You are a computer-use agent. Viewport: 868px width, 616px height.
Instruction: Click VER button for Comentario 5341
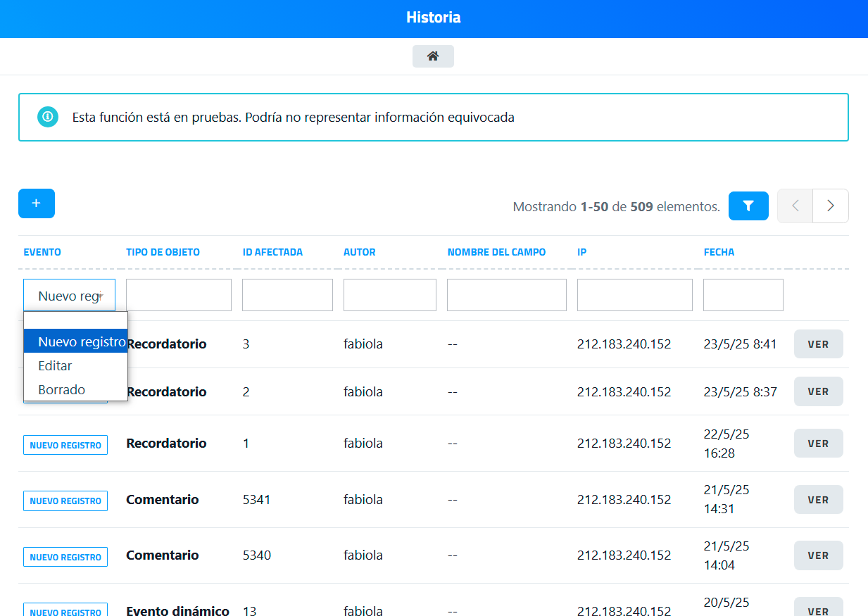pyautogui.click(x=818, y=500)
